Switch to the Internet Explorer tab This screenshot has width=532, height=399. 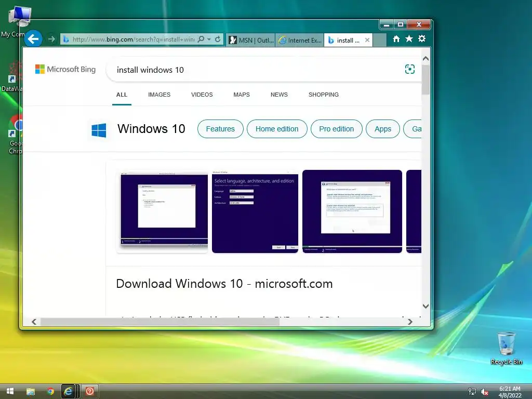(x=300, y=40)
